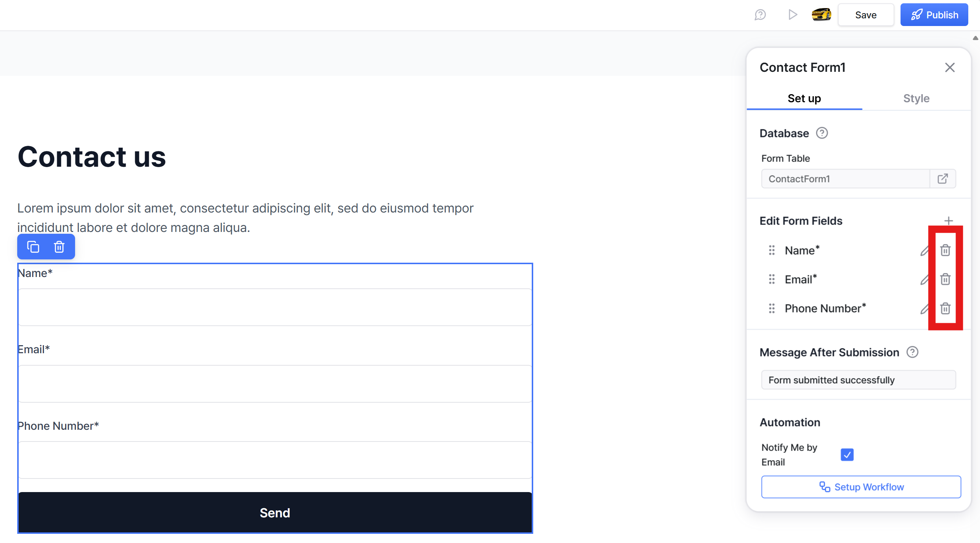
Task: Select the Set up tab
Action: tap(804, 99)
